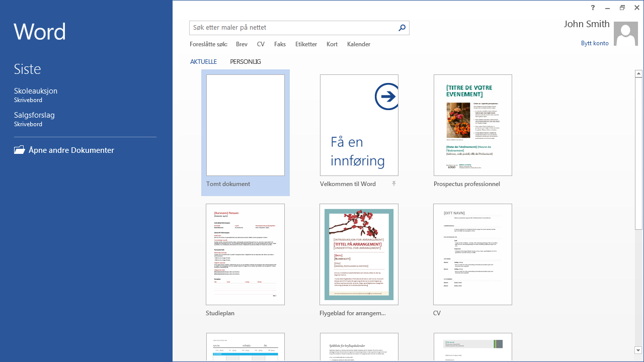Open the Help question mark icon
This screenshot has height=362, width=644.
593,8
